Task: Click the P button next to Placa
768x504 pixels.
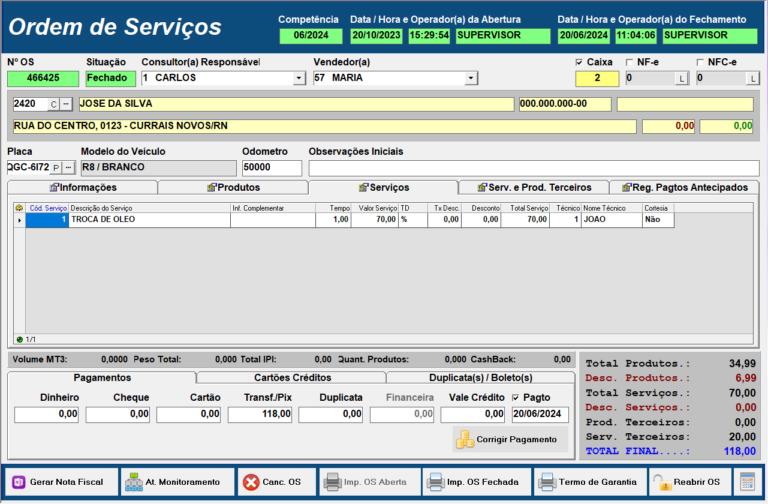Action: point(56,168)
